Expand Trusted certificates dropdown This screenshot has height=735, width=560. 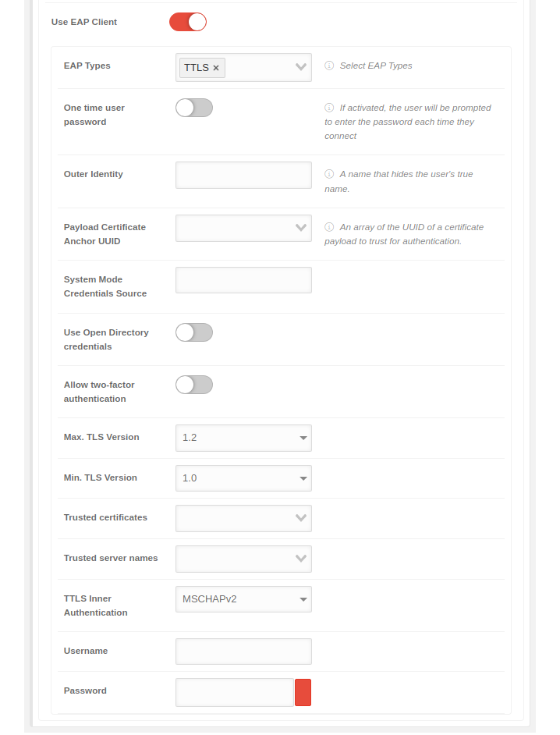(243, 518)
